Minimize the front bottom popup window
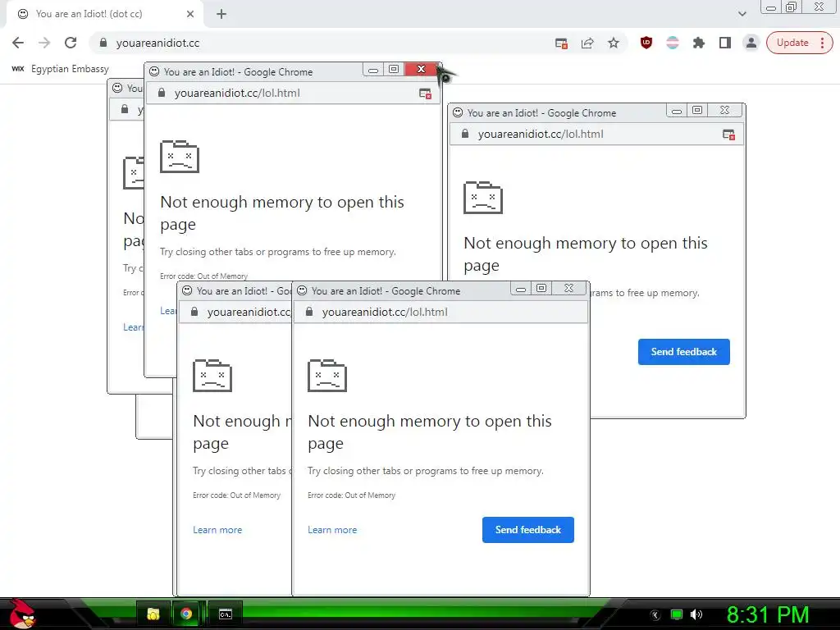The width and height of the screenshot is (840, 630). (521, 289)
